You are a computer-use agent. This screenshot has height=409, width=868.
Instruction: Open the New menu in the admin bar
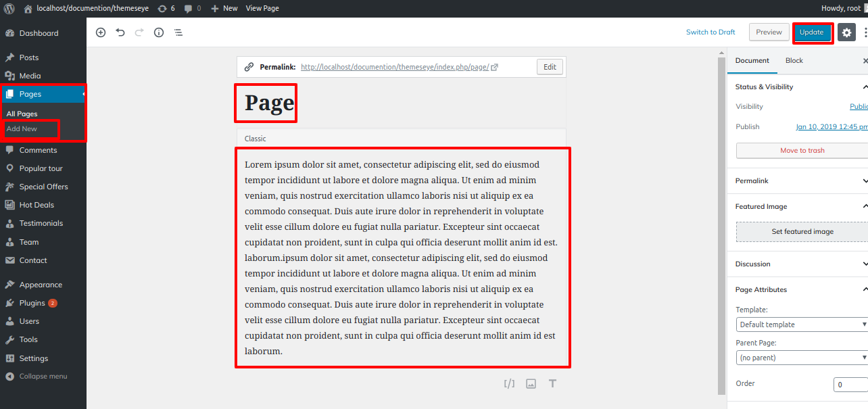tap(224, 8)
